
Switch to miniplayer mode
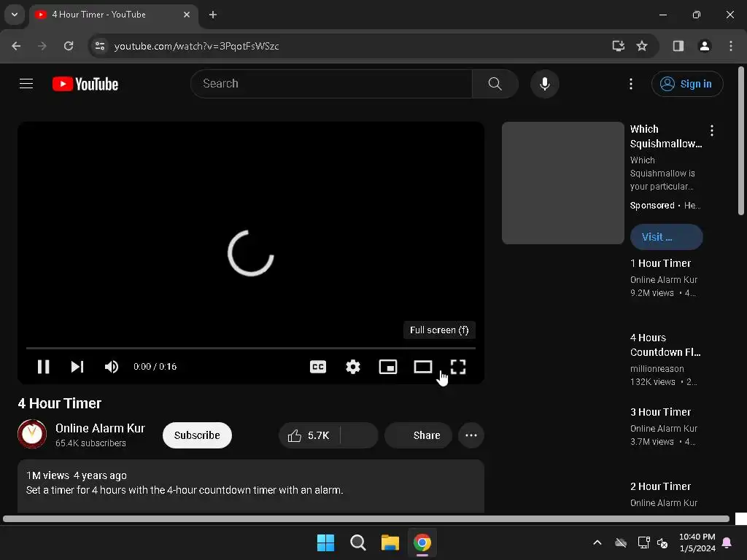pos(388,367)
